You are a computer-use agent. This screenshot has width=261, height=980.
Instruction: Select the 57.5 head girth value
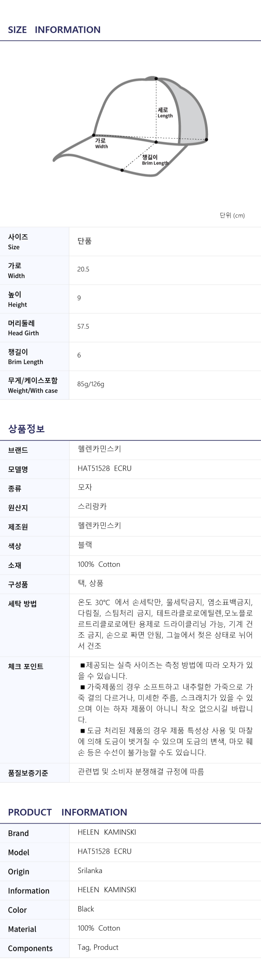pyautogui.click(x=83, y=326)
